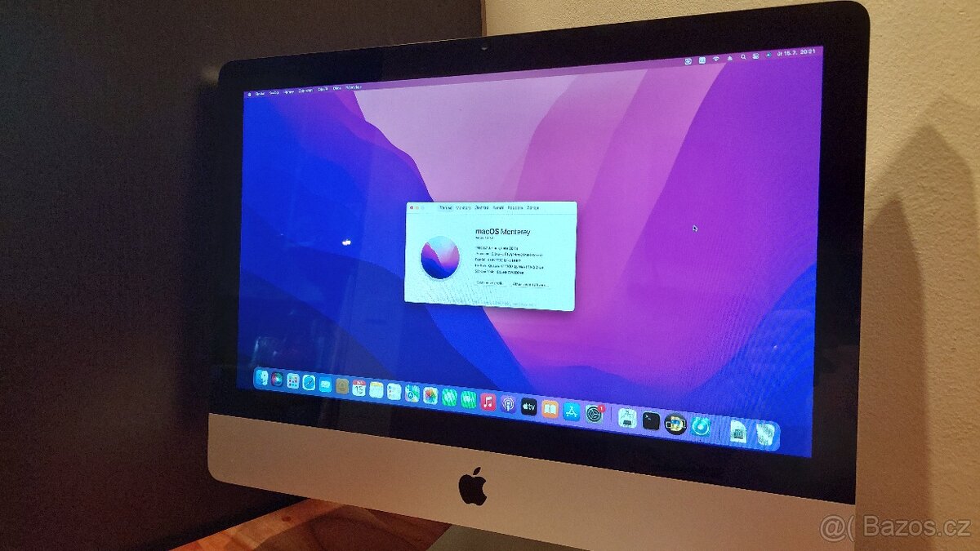Open Terminal from the dock

click(x=651, y=420)
